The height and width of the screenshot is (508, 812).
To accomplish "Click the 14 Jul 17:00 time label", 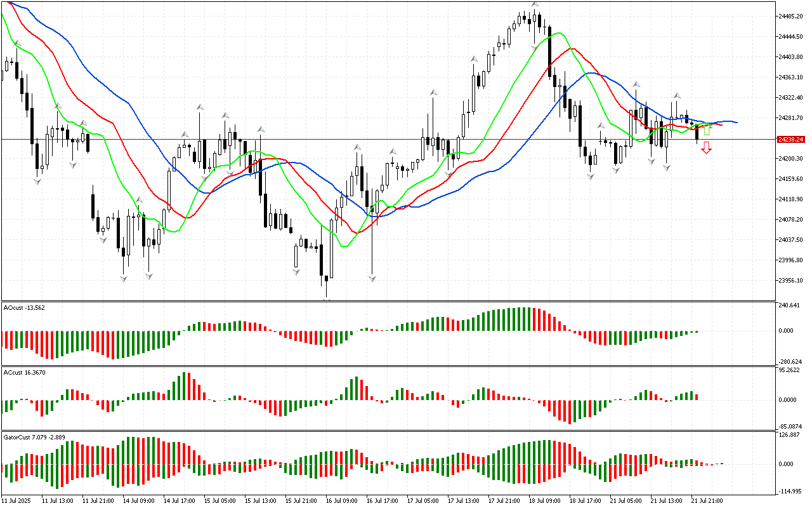I will pos(180,501).
